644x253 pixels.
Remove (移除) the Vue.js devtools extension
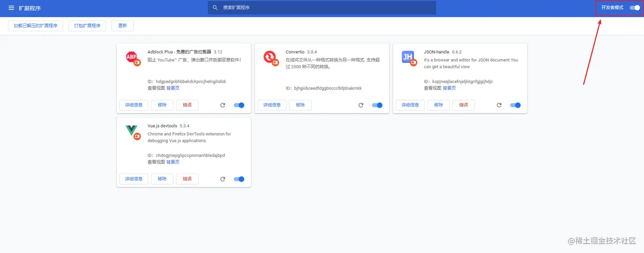(162, 179)
